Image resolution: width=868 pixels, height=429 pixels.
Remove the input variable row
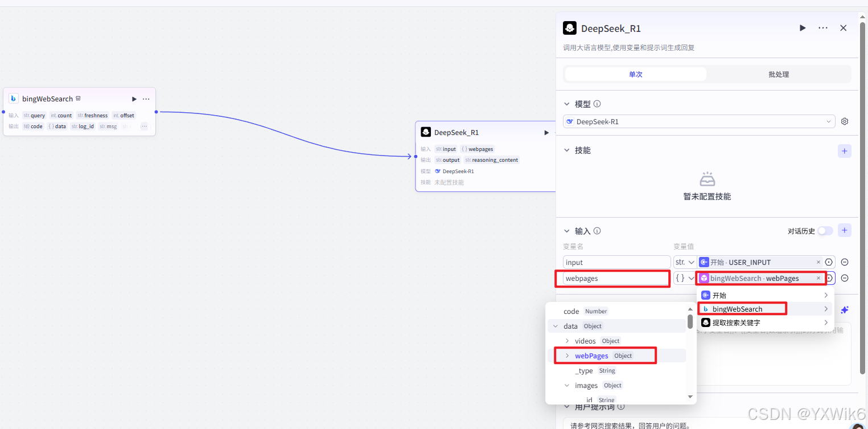click(845, 262)
